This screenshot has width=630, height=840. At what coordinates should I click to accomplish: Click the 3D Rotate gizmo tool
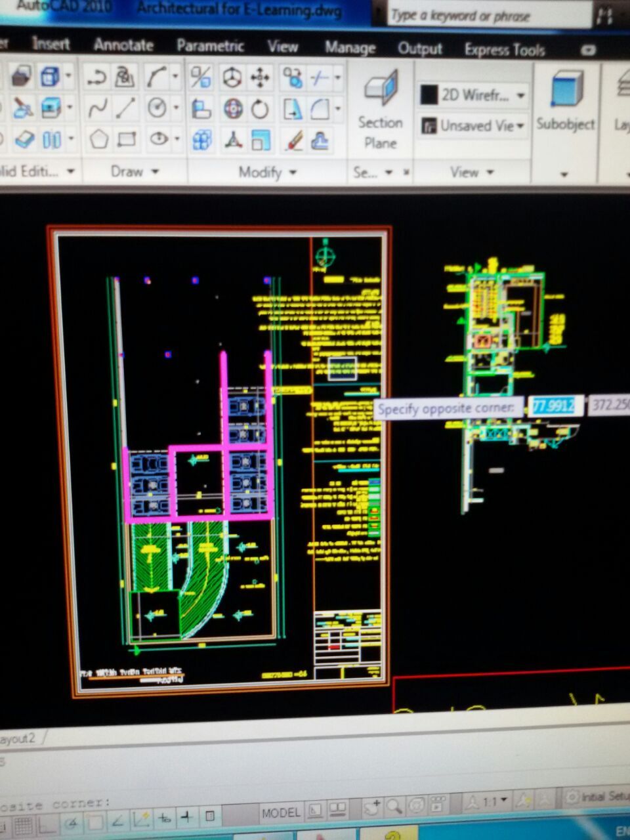click(x=232, y=109)
